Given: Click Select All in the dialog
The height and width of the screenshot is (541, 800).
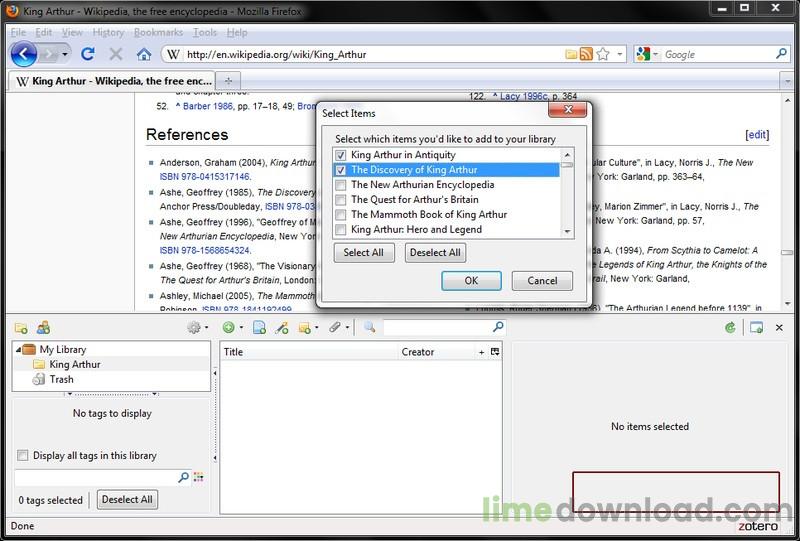Looking at the screenshot, I should tap(364, 253).
